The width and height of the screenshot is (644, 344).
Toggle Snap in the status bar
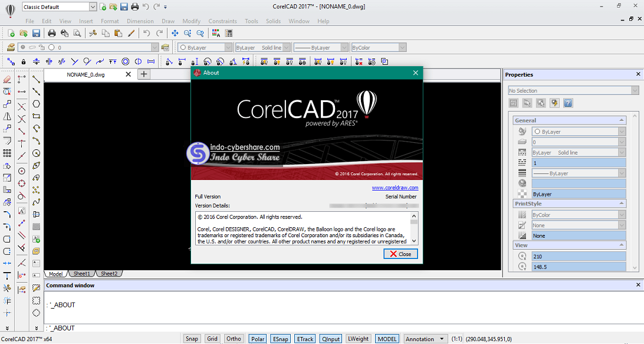(192, 339)
